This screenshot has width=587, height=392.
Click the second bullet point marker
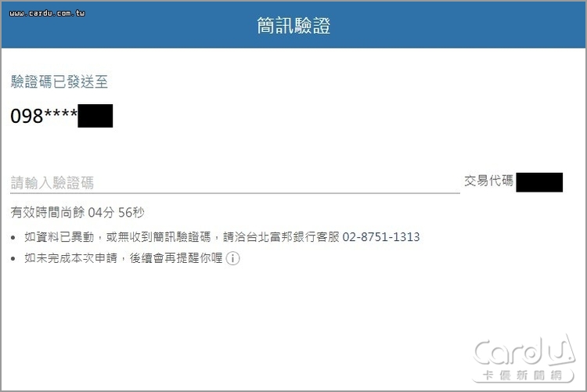pos(13,258)
